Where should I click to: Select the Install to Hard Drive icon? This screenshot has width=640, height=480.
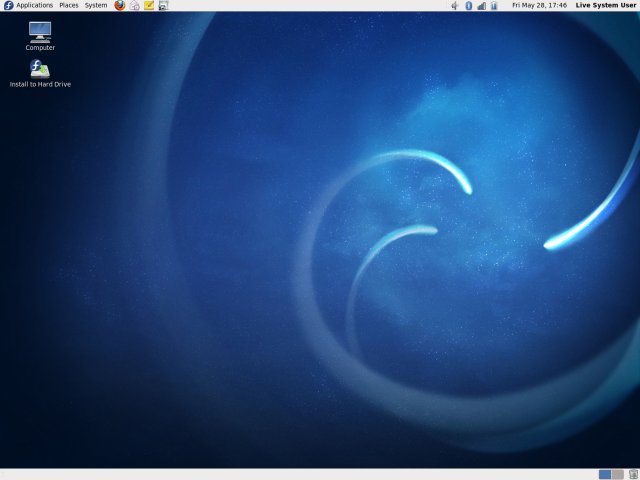40,73
